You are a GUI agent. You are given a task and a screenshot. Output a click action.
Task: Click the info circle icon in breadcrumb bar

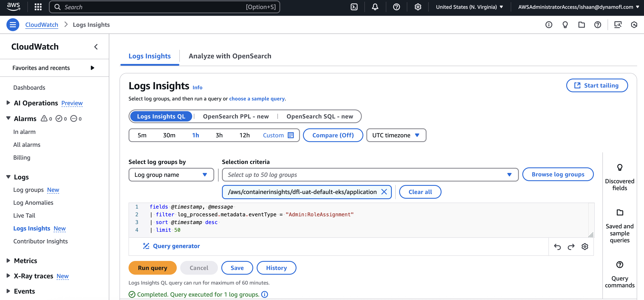[549, 24]
